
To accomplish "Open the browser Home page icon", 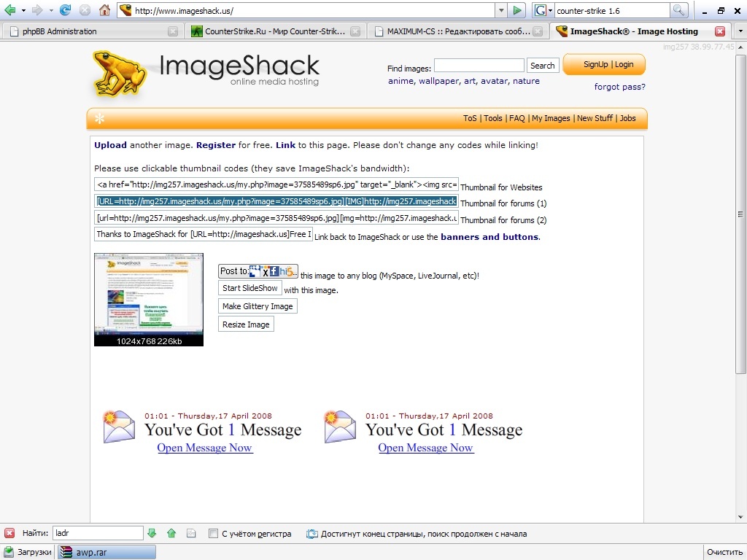I will pos(104,10).
